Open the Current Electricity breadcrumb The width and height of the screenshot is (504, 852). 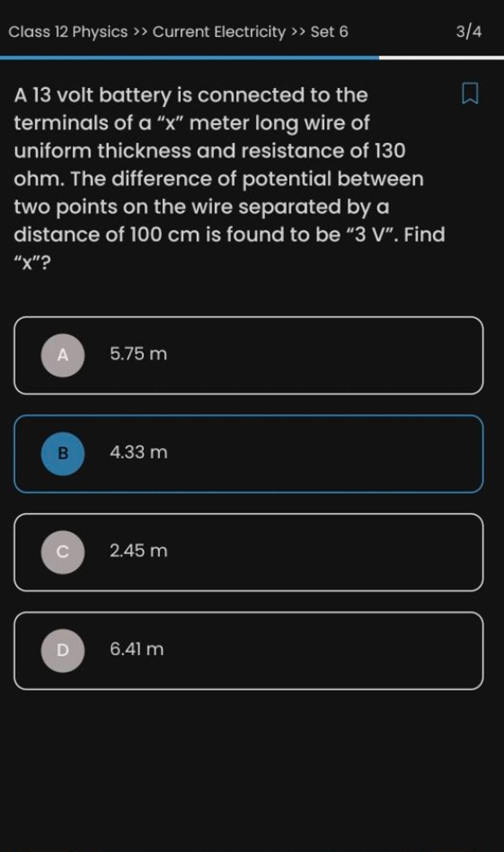click(x=219, y=32)
